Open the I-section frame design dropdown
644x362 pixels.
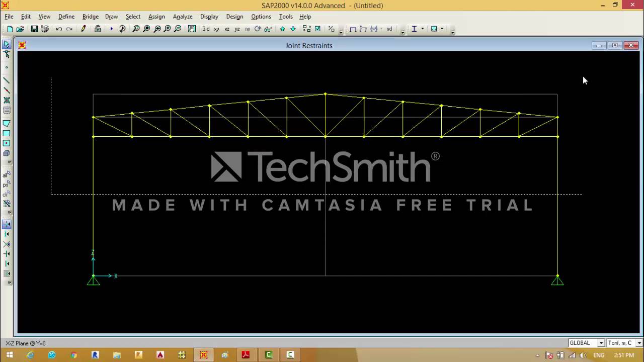click(x=422, y=29)
